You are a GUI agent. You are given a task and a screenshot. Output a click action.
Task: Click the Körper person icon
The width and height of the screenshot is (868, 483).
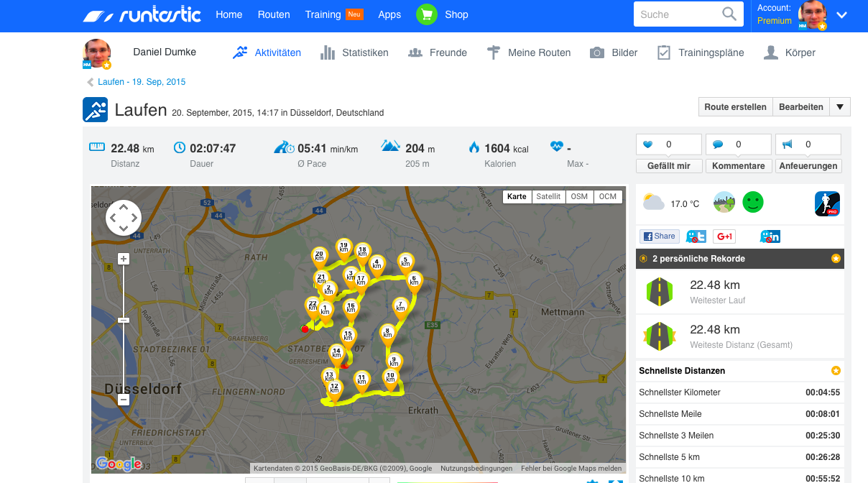tap(771, 52)
